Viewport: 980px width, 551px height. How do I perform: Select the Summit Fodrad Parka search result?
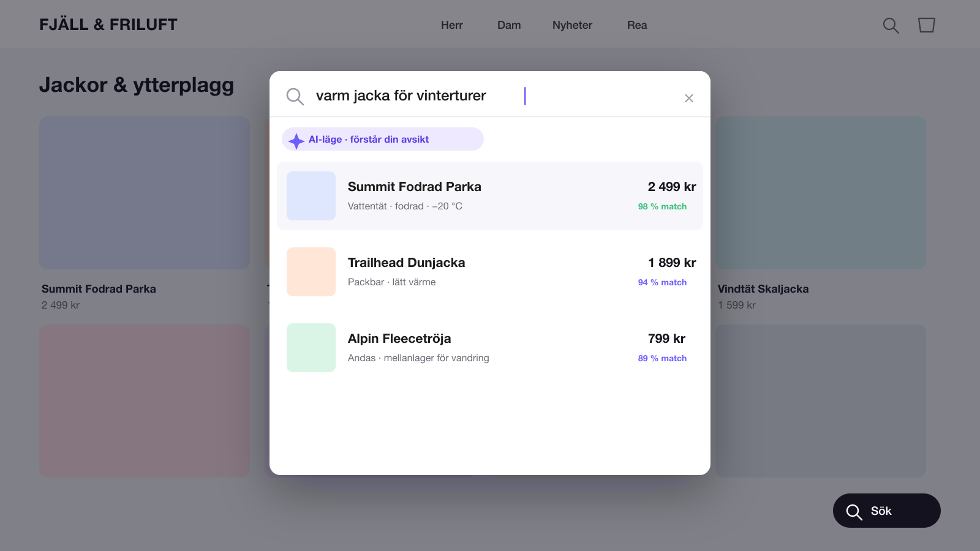click(x=490, y=196)
